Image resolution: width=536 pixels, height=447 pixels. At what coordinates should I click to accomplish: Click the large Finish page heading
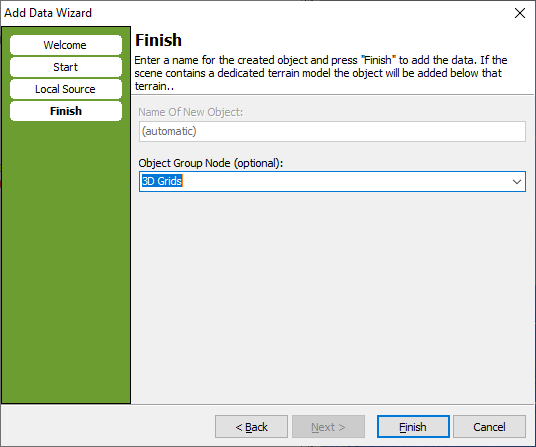click(x=158, y=40)
